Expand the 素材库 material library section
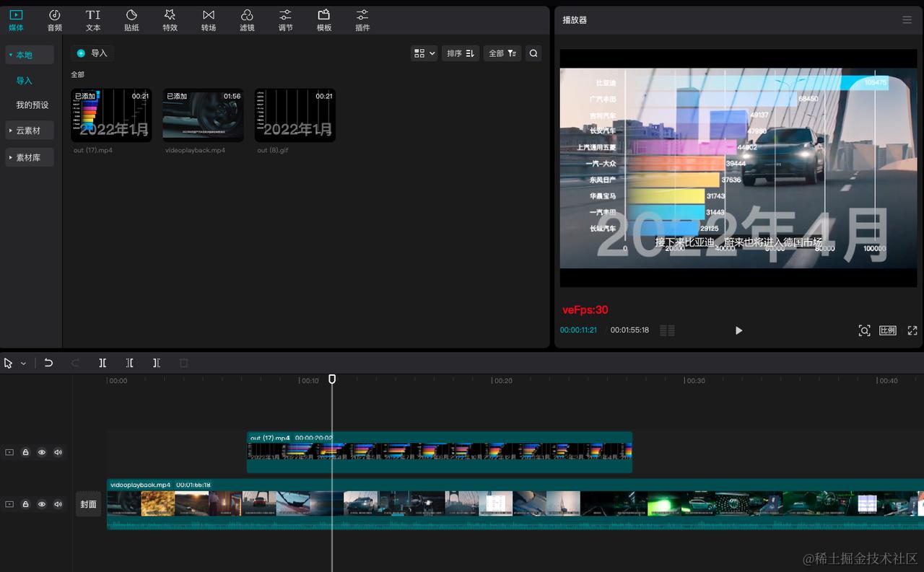The image size is (924, 572). tap(30, 157)
